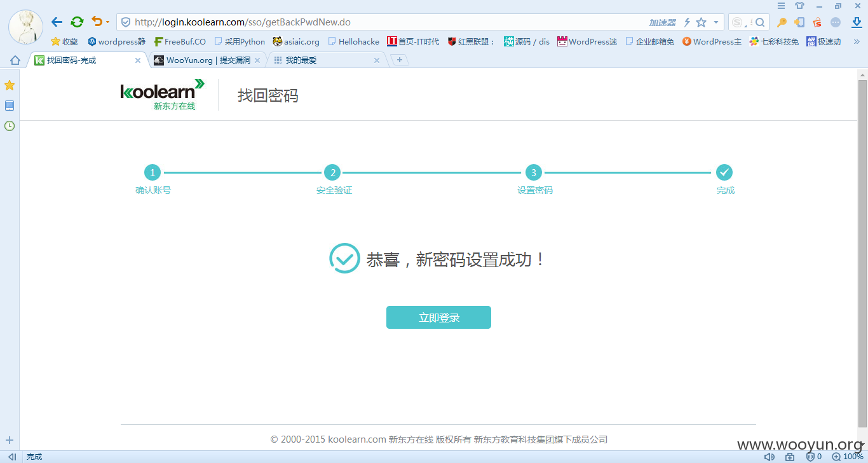
Task: Click the shield security icon in address bar
Action: (126, 22)
